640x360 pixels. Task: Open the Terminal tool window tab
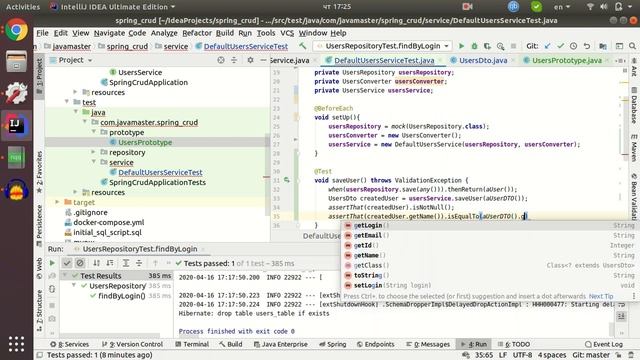point(192,344)
